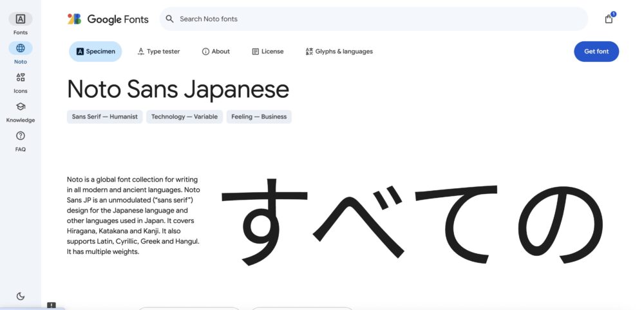Screen dimensions: 644x310
Task: Click the search magnifier icon
Action: [169, 19]
